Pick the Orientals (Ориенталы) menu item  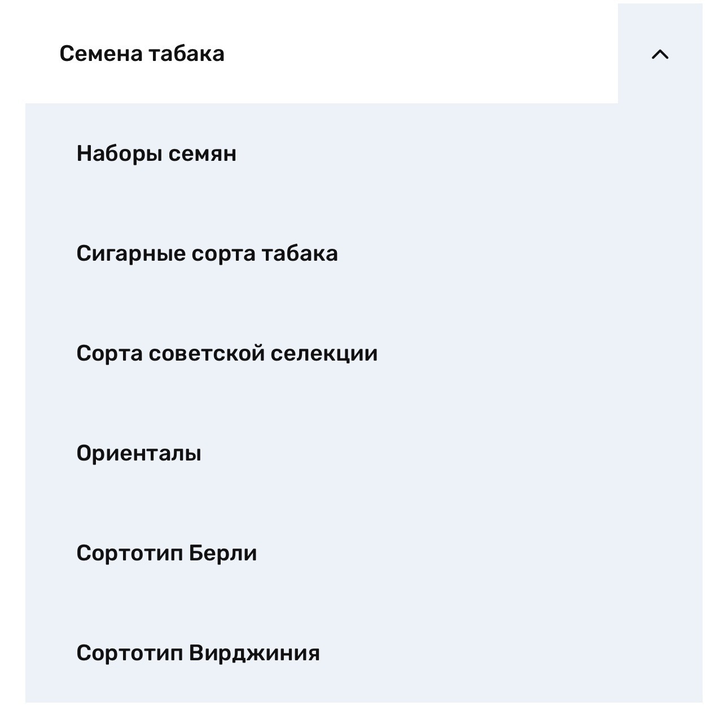(x=138, y=453)
